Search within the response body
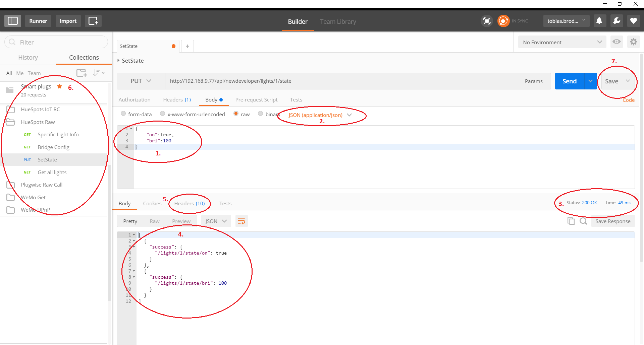Screen dimensions: 644x345 (583, 221)
